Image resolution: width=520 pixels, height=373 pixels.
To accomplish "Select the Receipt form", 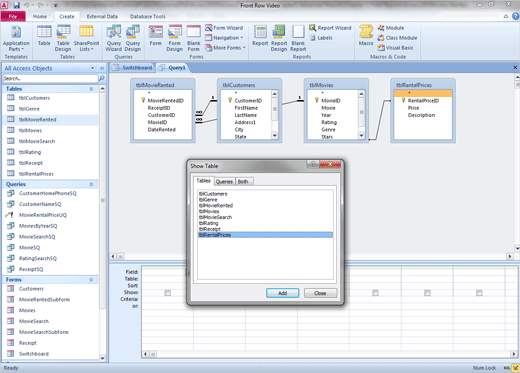I will [x=51, y=343].
